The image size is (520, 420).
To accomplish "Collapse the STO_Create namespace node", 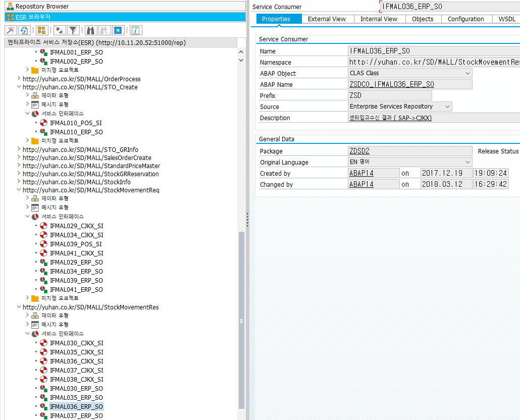I will point(19,87).
